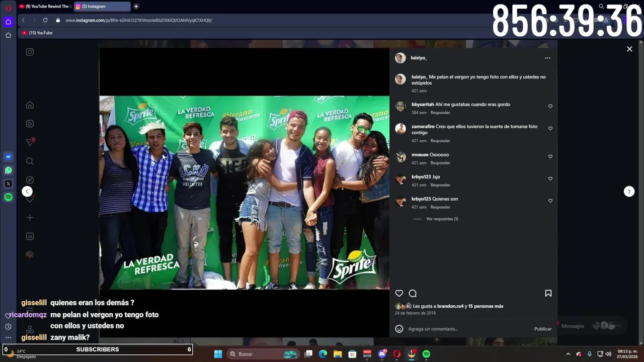Open Instagram search in sidebar
The height and width of the screenshot is (362, 644).
(30, 161)
